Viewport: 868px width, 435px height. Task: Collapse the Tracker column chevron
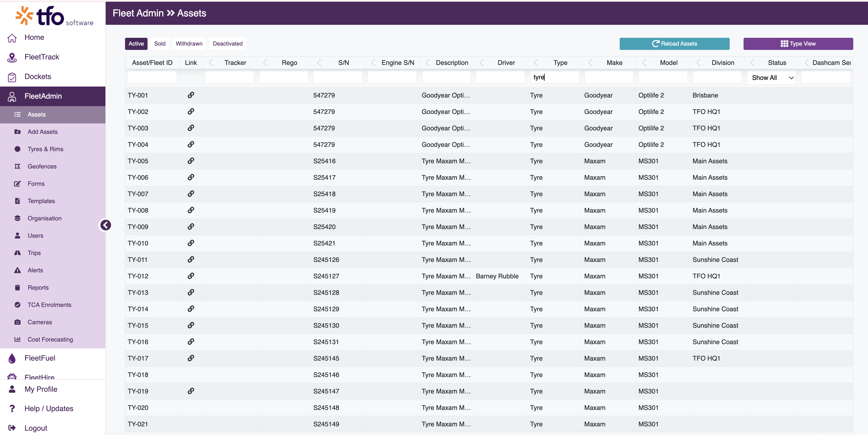[211, 63]
